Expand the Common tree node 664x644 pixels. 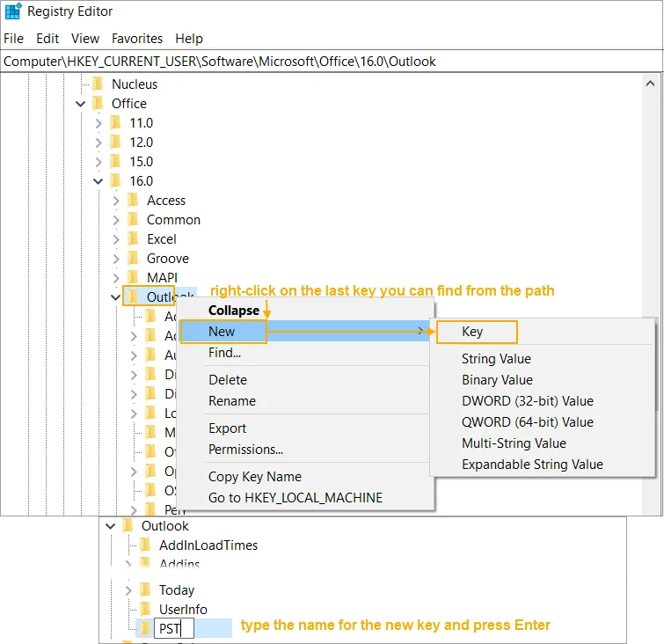click(116, 220)
